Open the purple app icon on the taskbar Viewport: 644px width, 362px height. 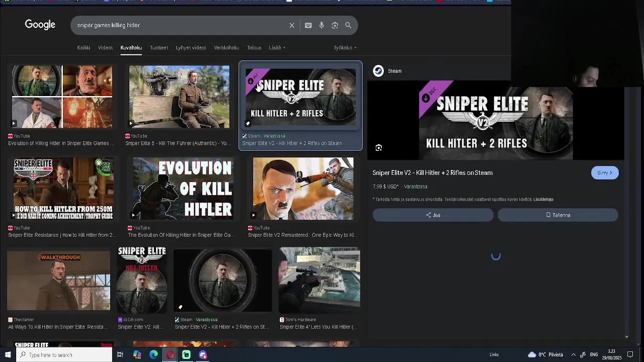pos(203,355)
